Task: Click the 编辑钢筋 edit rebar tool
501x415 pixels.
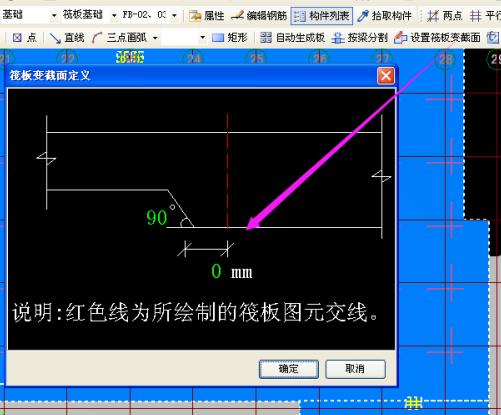Action: point(259,15)
